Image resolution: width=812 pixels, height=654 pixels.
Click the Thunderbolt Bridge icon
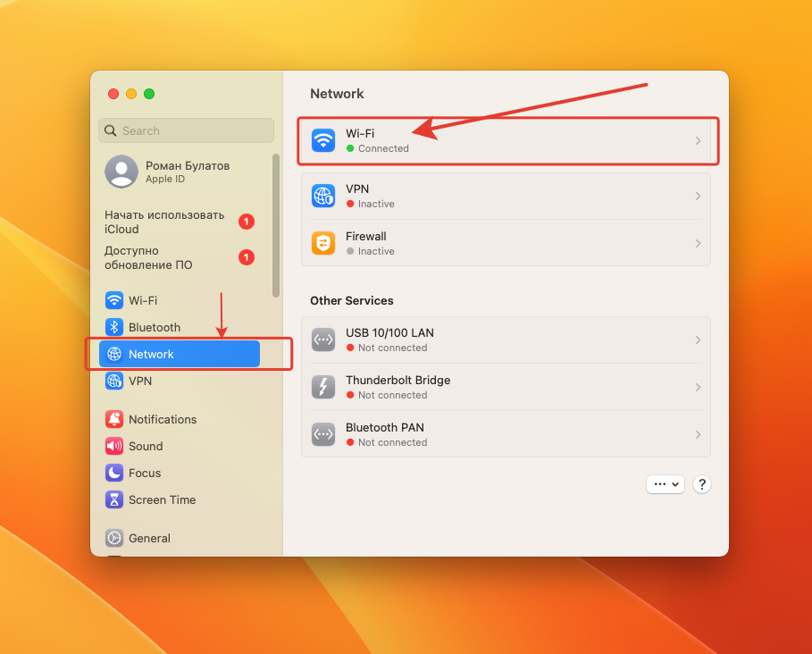[322, 388]
